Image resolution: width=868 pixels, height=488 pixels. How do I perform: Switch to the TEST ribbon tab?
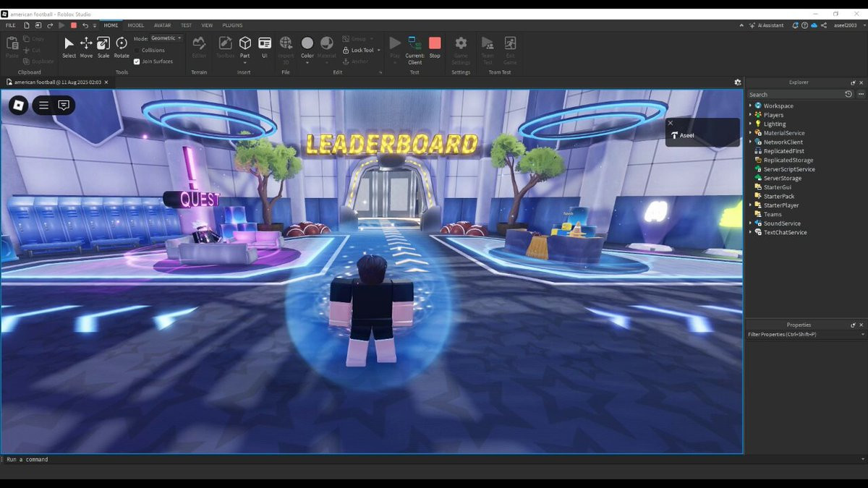pyautogui.click(x=186, y=25)
